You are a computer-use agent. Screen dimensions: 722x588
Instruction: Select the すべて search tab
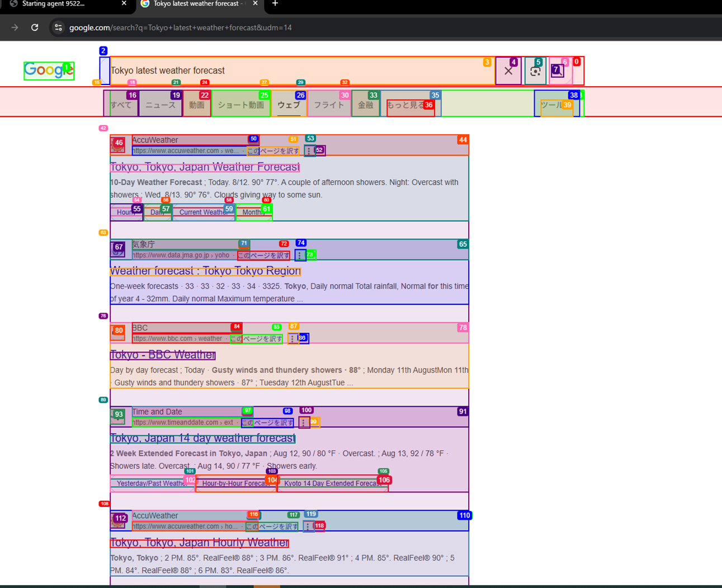click(x=121, y=104)
